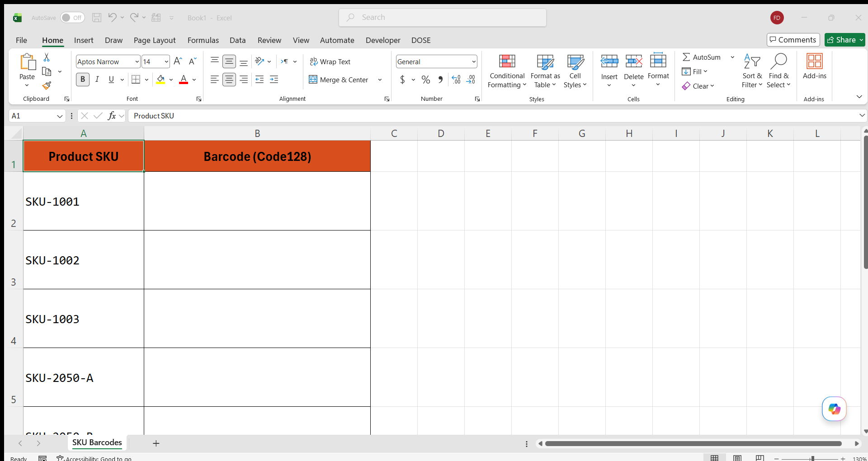Select the Format Painter brush
Screen dimensions: 868x461
47,85
